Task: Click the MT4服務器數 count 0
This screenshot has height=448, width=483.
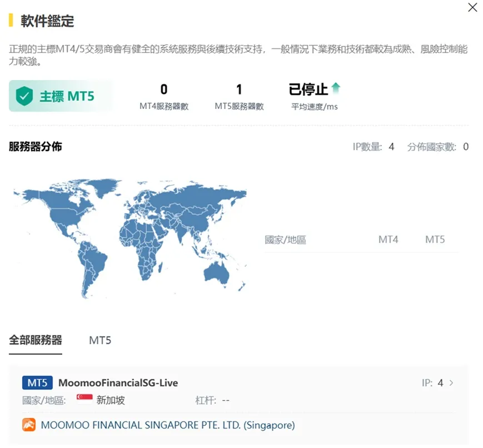Action: [164, 89]
